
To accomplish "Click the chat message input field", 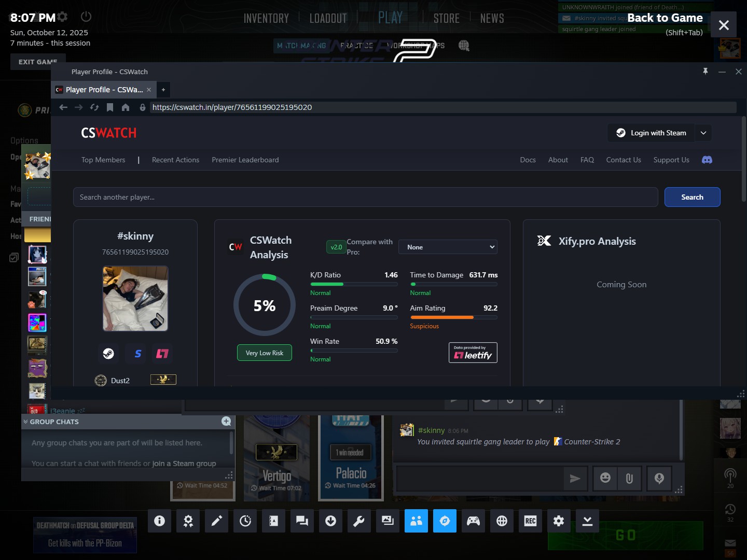I will (480, 479).
